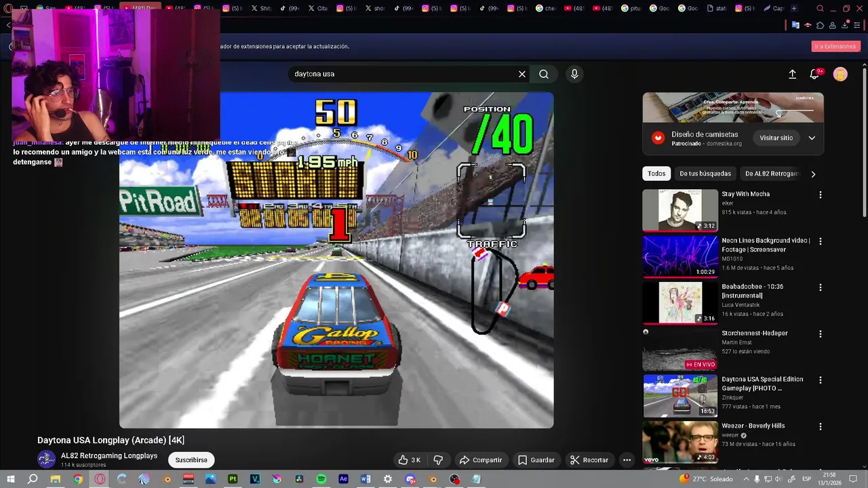Open the YouTube create/upload icon
Screen dimensions: 868x488
[x=792, y=74]
